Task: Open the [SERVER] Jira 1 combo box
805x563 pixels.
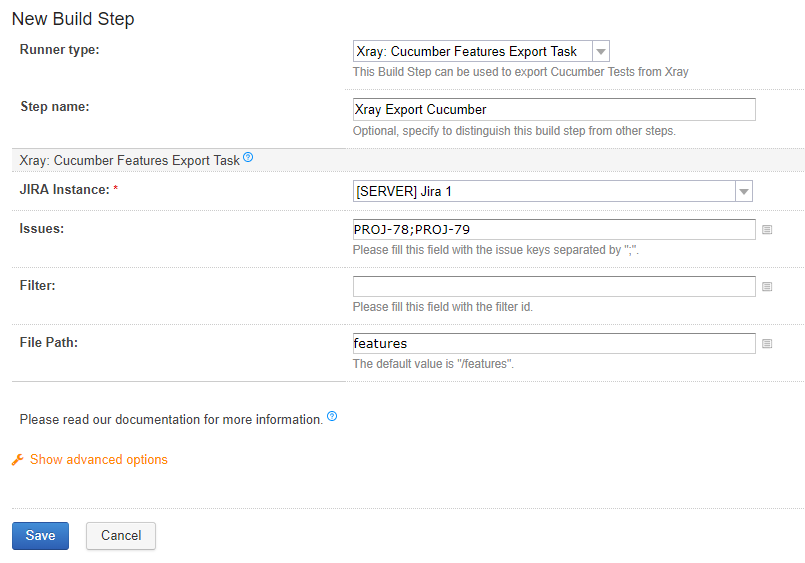Action: [552, 191]
